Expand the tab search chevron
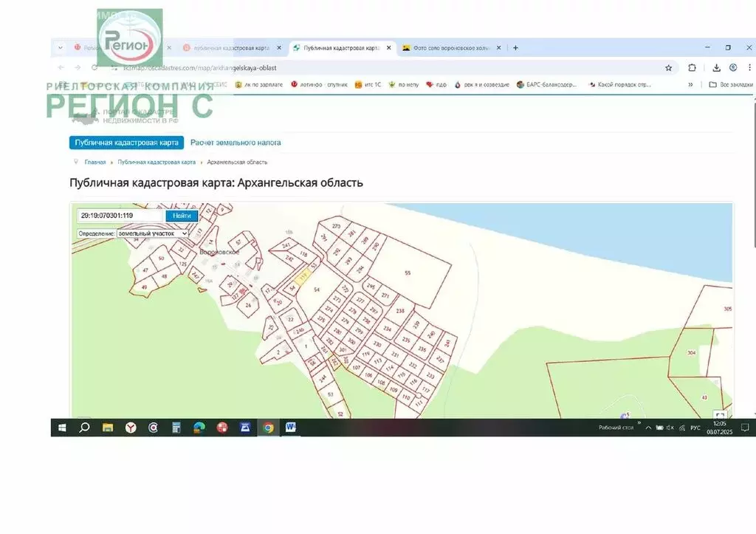Image resolution: width=756 pixels, height=534 pixels. pyautogui.click(x=61, y=48)
